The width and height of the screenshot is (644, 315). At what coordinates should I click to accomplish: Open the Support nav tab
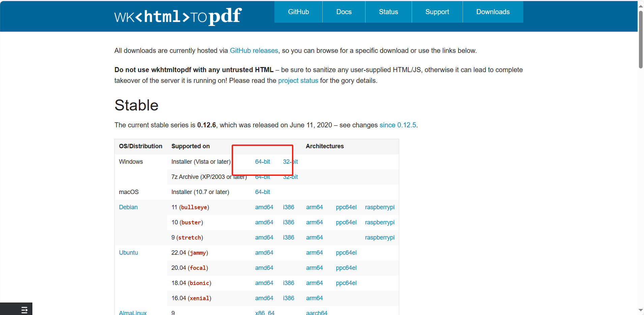pos(437,12)
